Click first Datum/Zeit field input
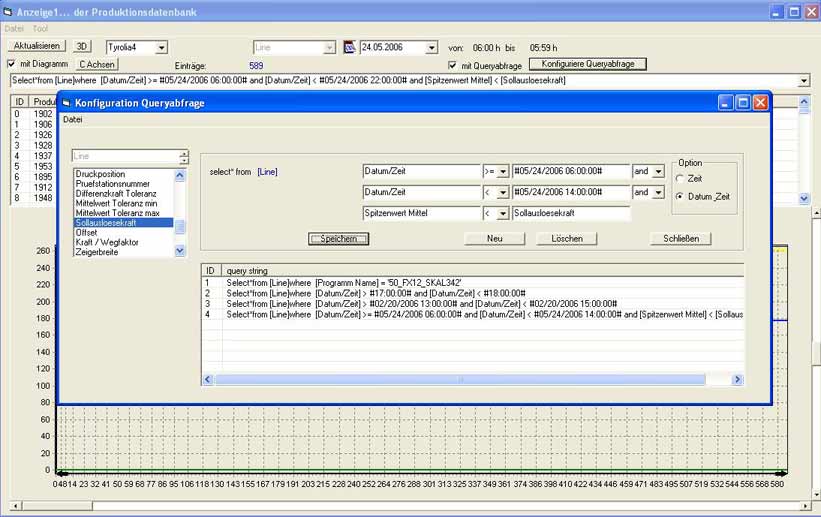This screenshot has height=517, width=821. (421, 171)
